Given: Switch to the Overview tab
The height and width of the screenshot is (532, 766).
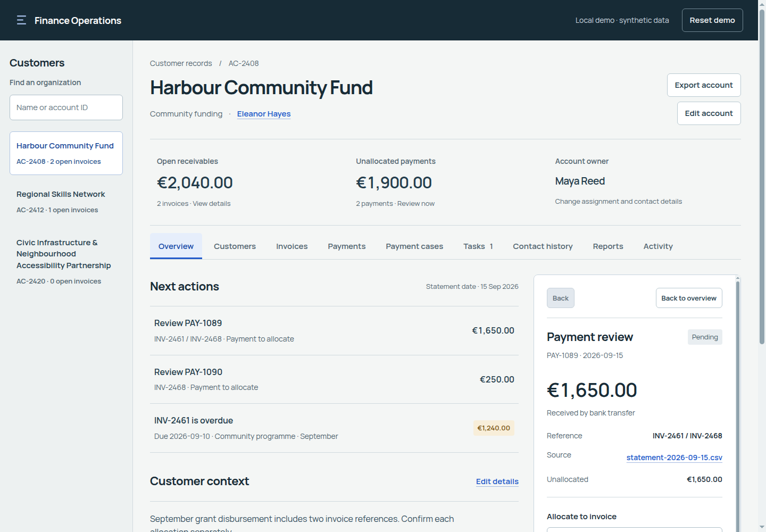Looking at the screenshot, I should [176, 246].
